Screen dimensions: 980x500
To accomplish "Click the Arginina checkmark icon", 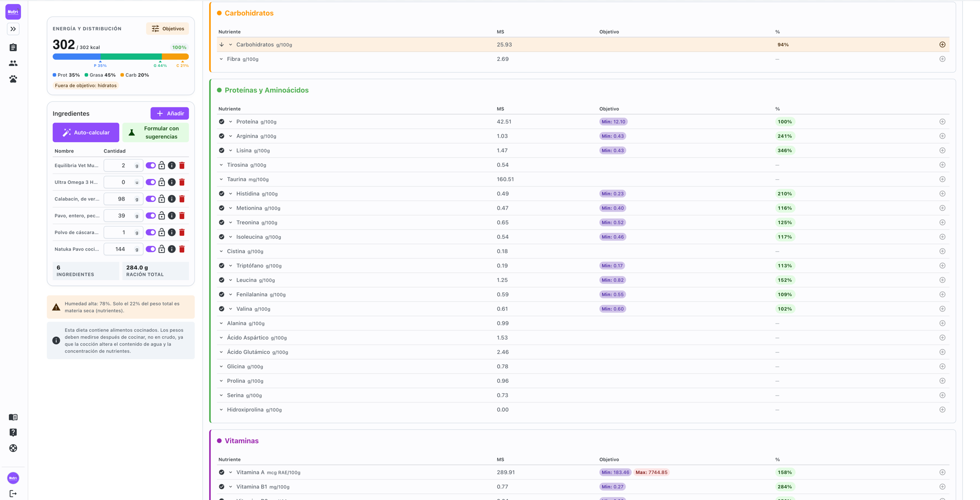I will coord(221,136).
